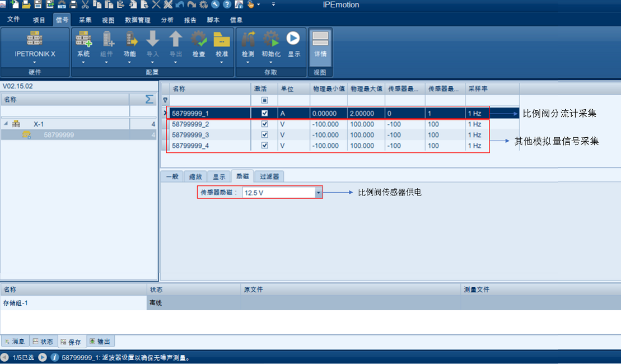Click the IPETRONIK X hardware icon
Screen dimensions: 621x364
coord(35,38)
